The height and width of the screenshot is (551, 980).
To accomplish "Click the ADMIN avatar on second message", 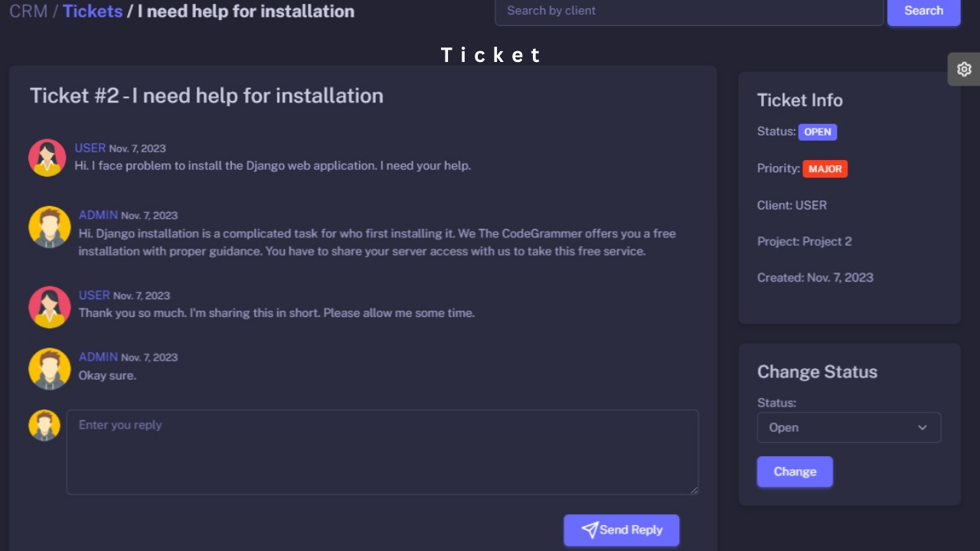I will pyautogui.click(x=49, y=227).
